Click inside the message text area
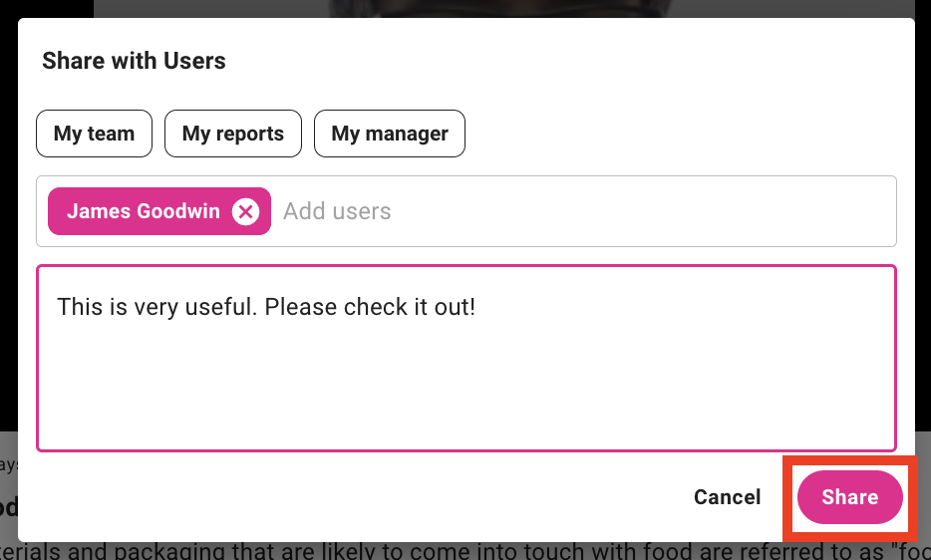Image resolution: width=931 pixels, height=560 pixels. click(466, 379)
